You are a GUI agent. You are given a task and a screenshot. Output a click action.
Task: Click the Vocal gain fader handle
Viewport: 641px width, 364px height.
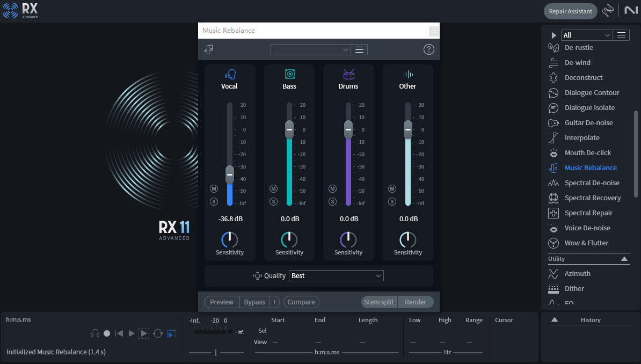230,174
